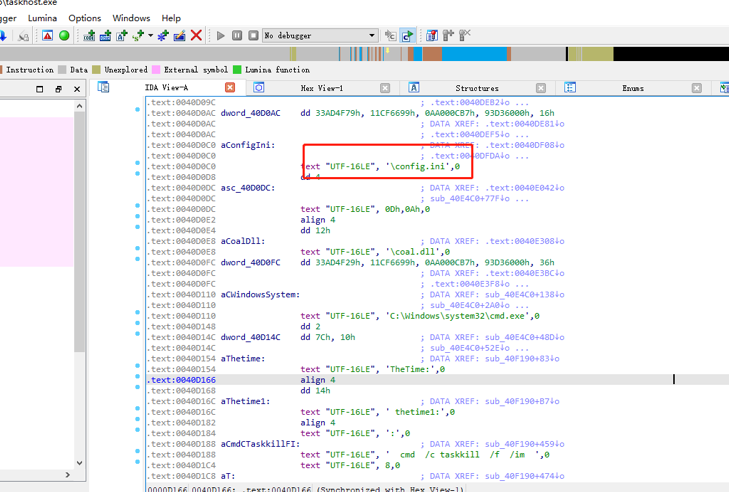Open the Lumina menu

pyautogui.click(x=42, y=18)
